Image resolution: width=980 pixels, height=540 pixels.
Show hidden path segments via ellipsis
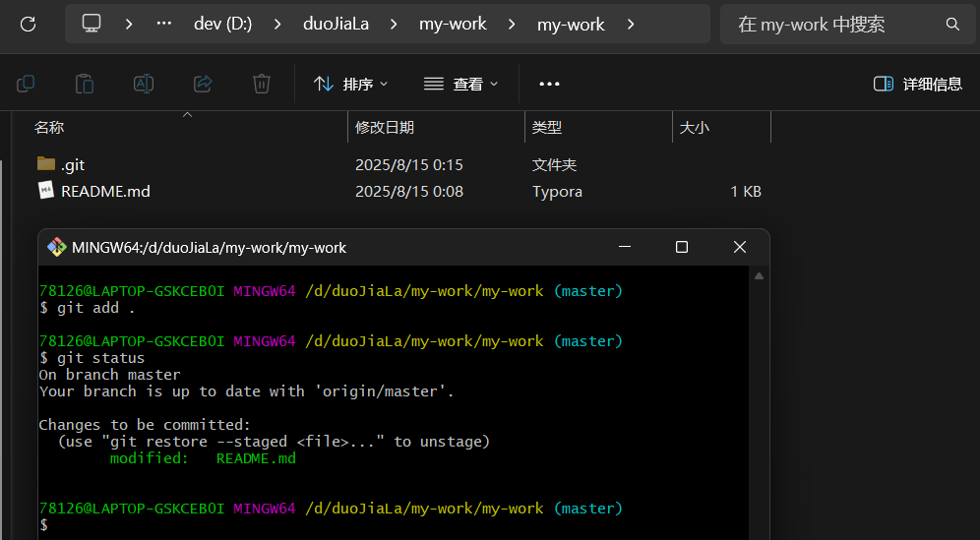point(163,24)
